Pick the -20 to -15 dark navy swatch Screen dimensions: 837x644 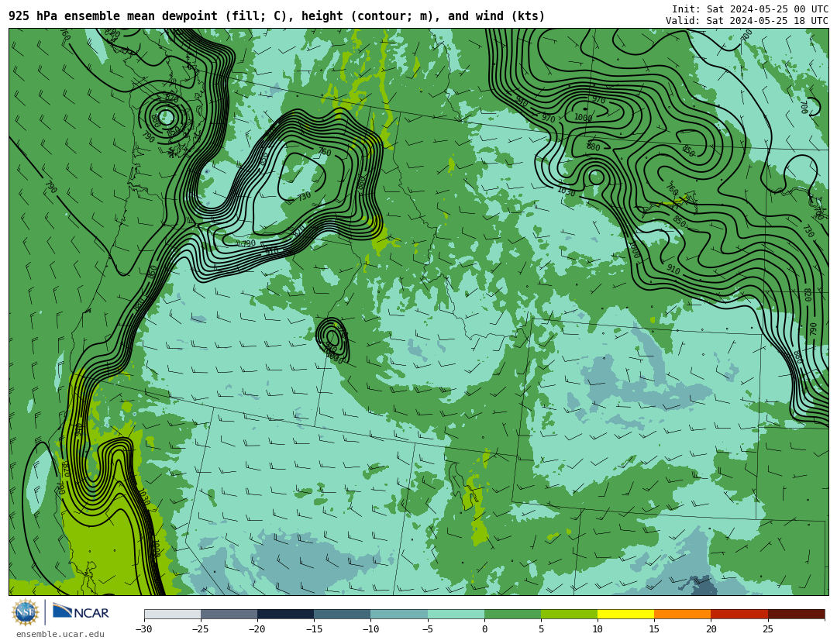(285, 614)
